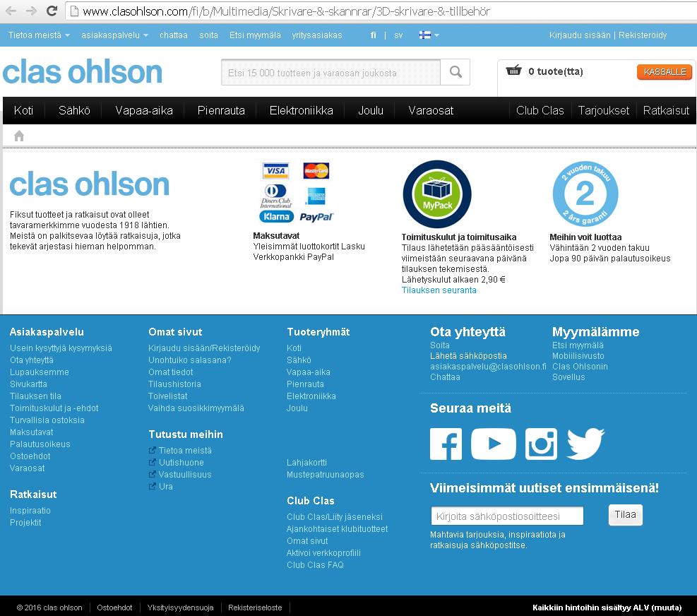Click Rekisteröidy in the top bar

[x=643, y=35]
